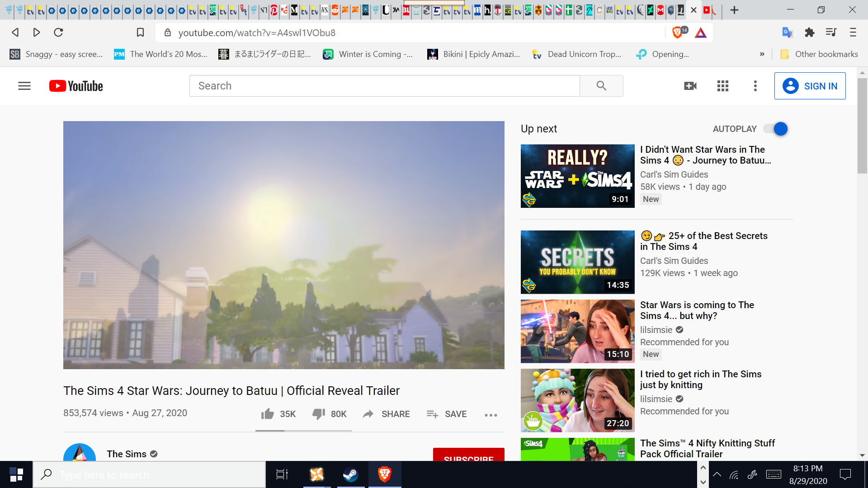Open the Bikini Epicly Amazi bookmark
Screen dimensions: 868x488
point(473,54)
